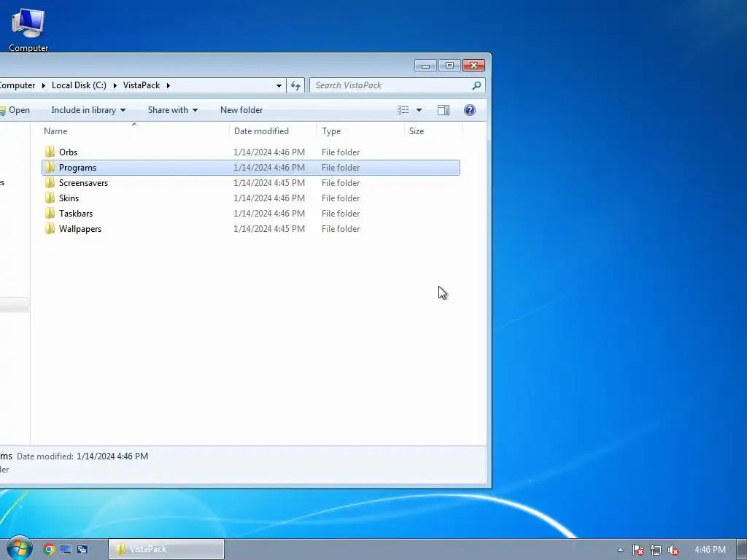Select the VistaPack taskbar window button
Image resolution: width=747 pixels, height=560 pixels.
click(166, 549)
